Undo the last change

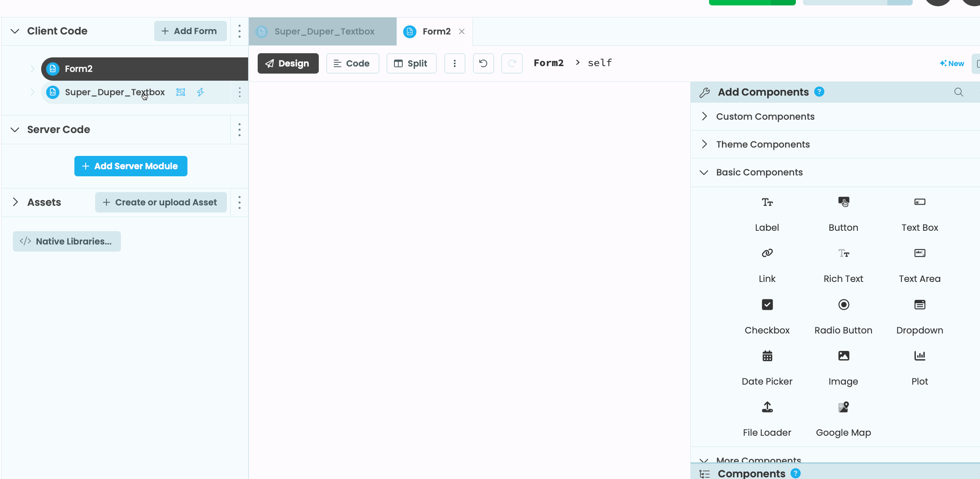(483, 63)
